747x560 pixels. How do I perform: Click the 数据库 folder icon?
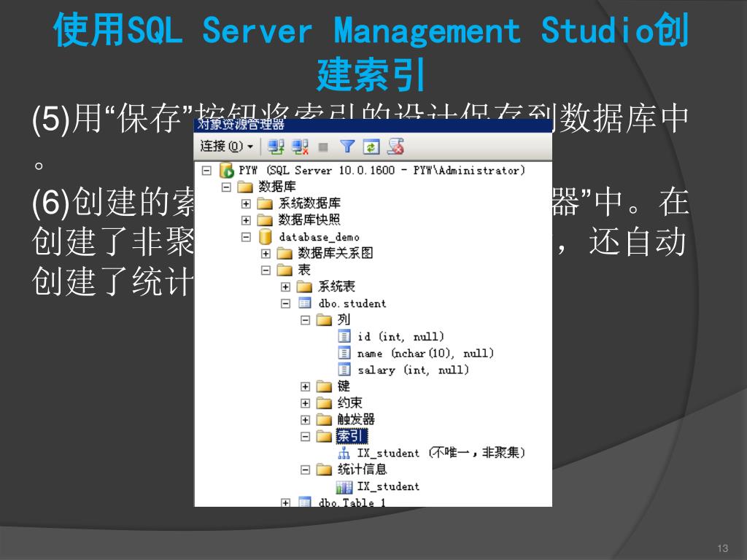coord(245,187)
